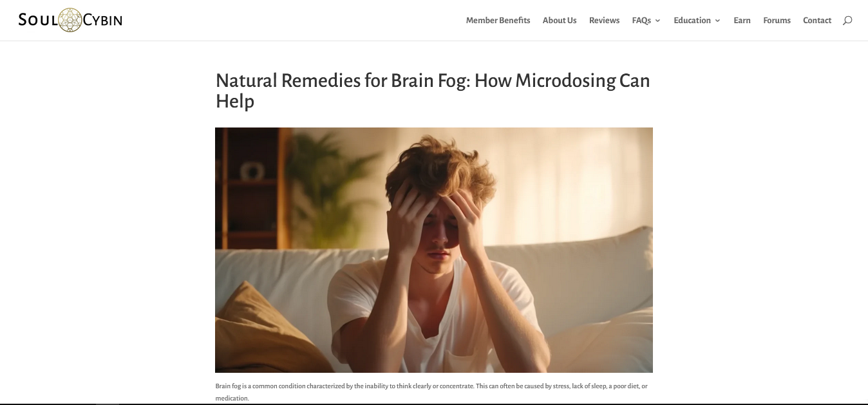Click the SoulCybin logo emblem
Viewport: 868px width, 405px height.
click(70, 20)
